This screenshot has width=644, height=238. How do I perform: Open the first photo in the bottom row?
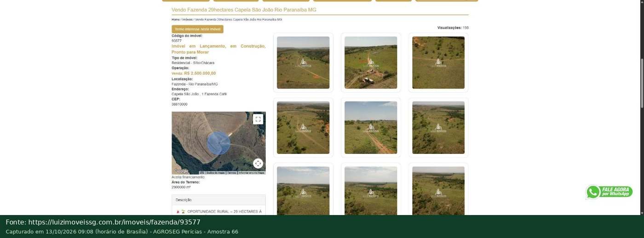click(x=303, y=191)
